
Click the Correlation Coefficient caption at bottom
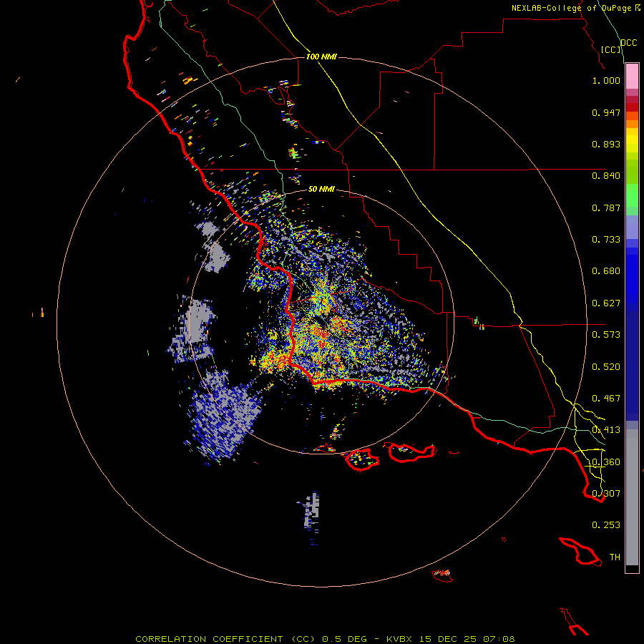pos(325,639)
